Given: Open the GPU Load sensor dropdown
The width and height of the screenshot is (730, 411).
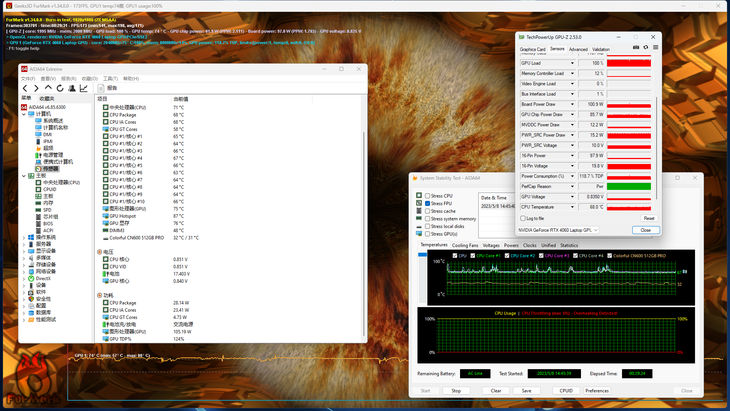Looking at the screenshot, I should (x=572, y=63).
